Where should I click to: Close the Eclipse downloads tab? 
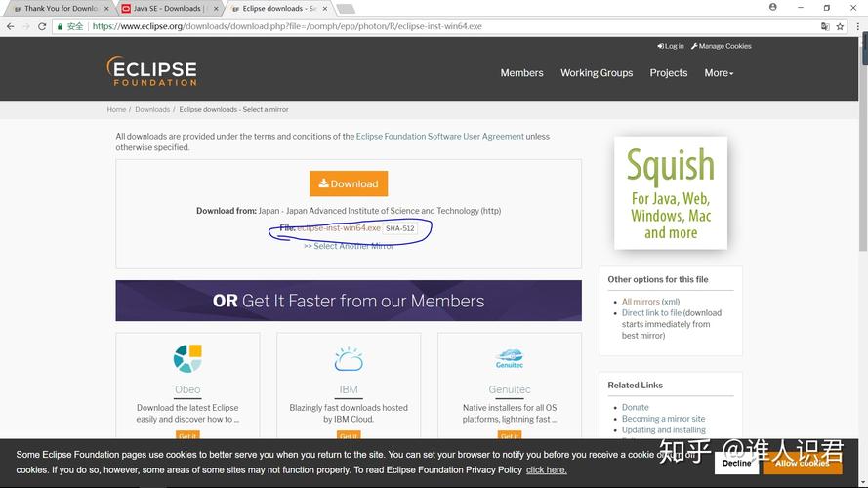[x=325, y=9]
